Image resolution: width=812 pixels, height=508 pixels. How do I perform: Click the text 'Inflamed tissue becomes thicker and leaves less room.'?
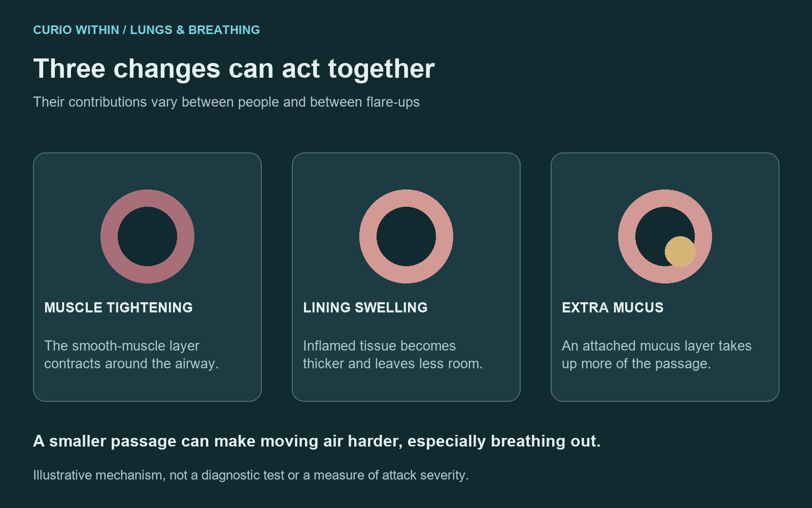tap(393, 355)
